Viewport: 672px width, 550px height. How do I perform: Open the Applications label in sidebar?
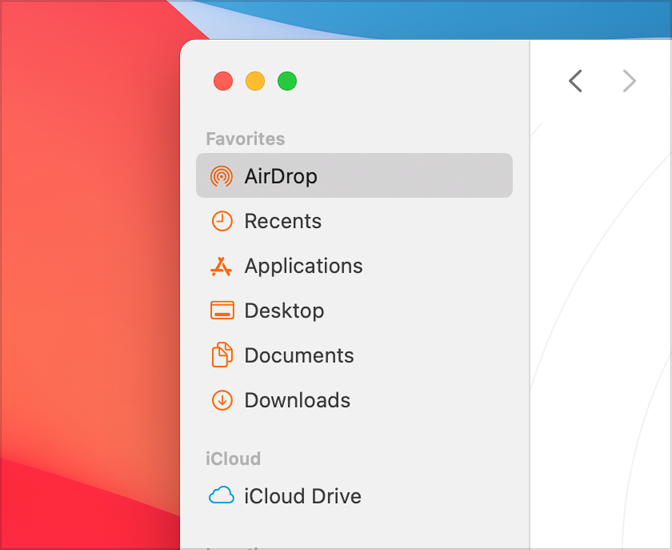(303, 266)
